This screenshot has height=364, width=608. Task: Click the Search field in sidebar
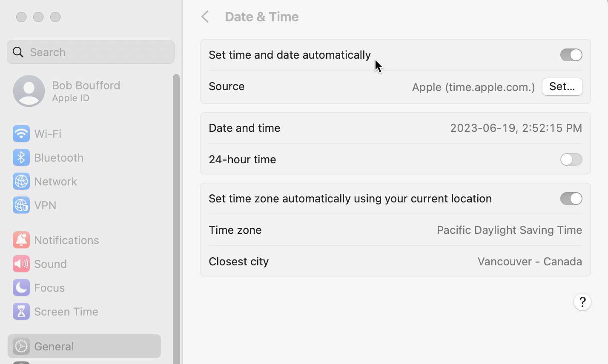tap(91, 52)
